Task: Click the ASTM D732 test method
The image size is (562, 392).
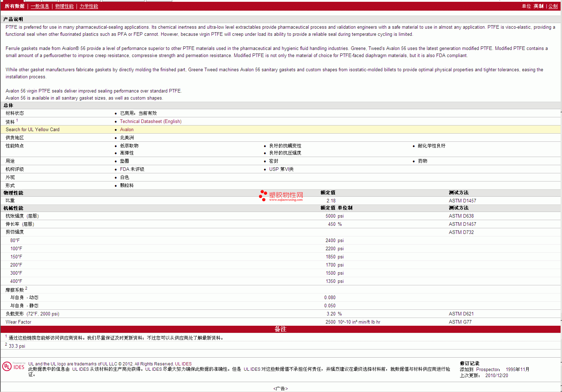Action: point(461,232)
